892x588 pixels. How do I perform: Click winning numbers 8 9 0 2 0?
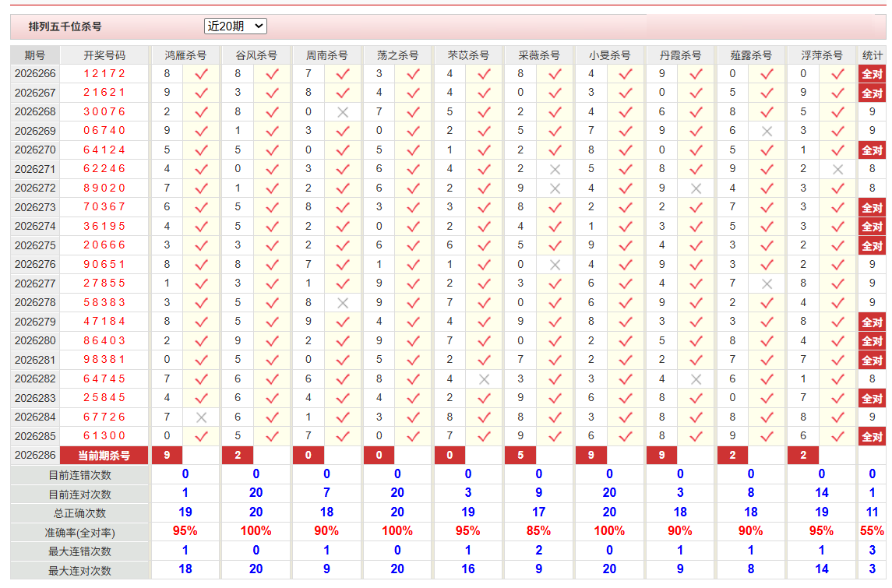coord(104,188)
